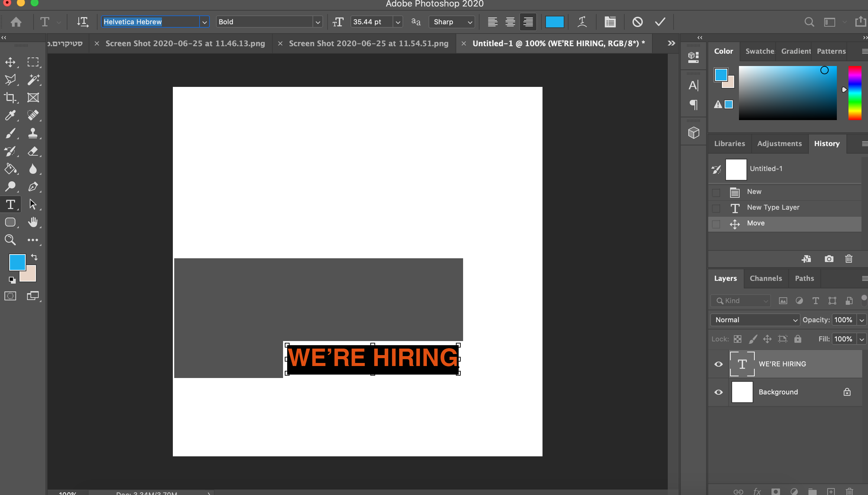The width and height of the screenshot is (868, 495).
Task: Open the font family dropdown
Action: pos(204,22)
